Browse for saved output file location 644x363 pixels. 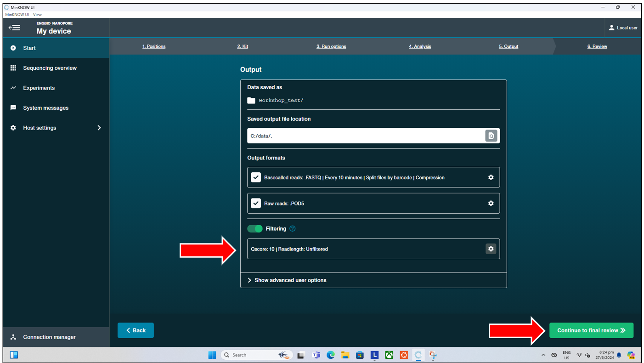[x=491, y=136]
